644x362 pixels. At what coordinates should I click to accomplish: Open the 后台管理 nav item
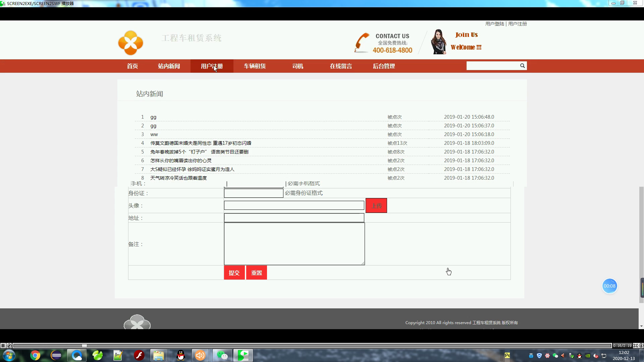click(384, 66)
